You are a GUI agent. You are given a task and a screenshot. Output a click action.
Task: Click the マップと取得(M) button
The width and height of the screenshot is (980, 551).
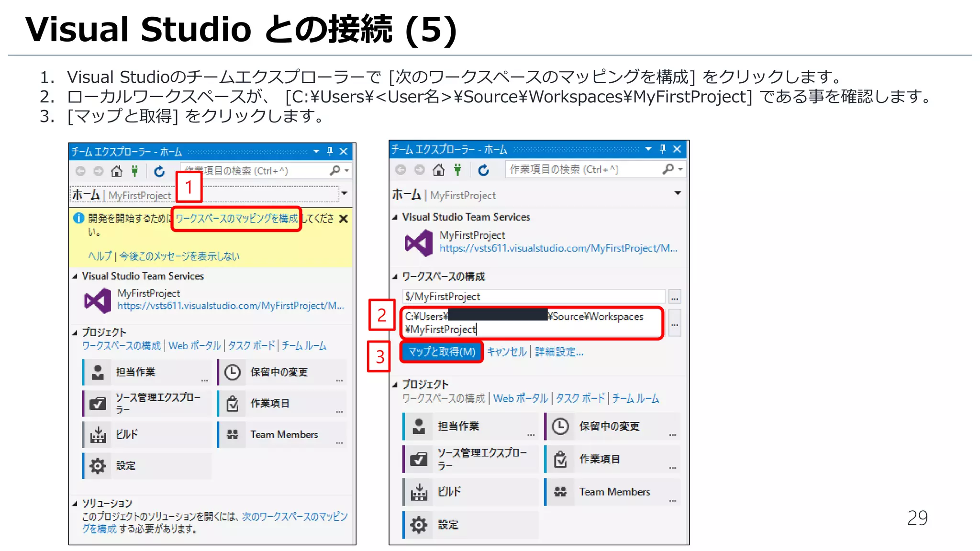click(442, 352)
